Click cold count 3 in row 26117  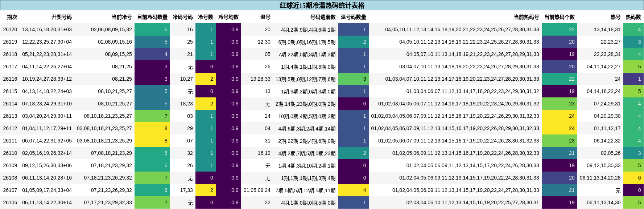point(152,67)
